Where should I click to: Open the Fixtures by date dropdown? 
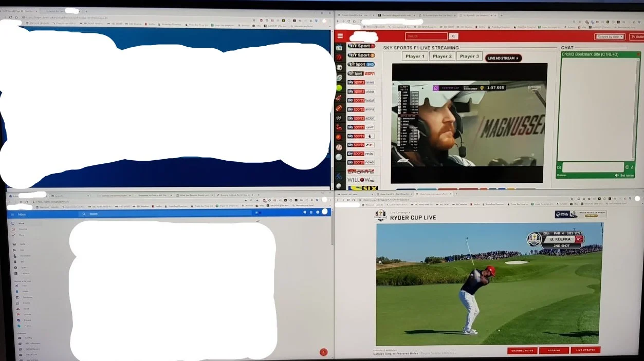610,36
